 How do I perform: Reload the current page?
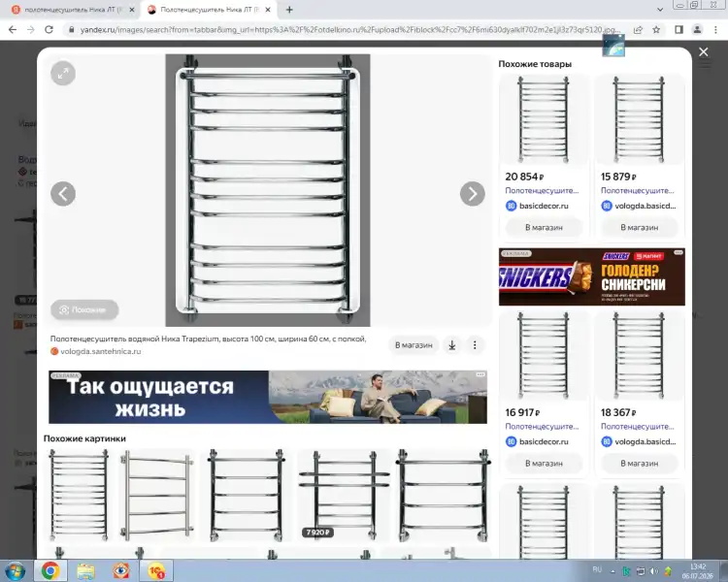tap(49, 30)
